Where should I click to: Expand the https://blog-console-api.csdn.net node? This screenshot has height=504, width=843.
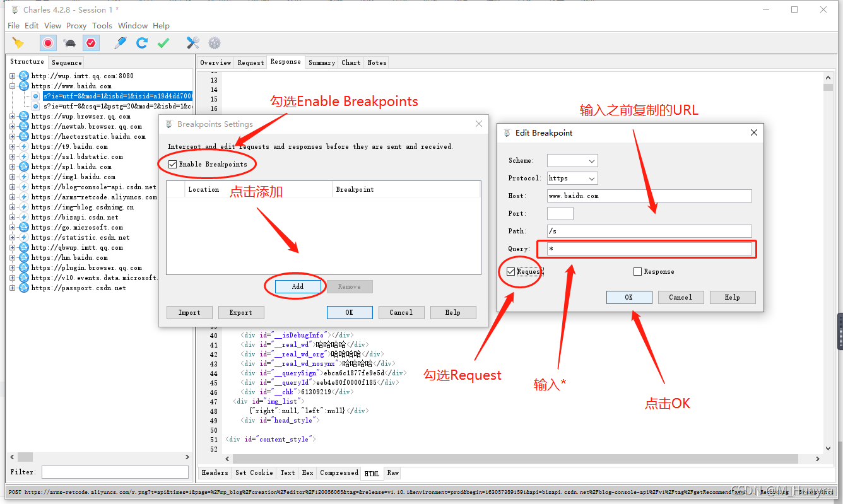pyautogui.click(x=12, y=187)
